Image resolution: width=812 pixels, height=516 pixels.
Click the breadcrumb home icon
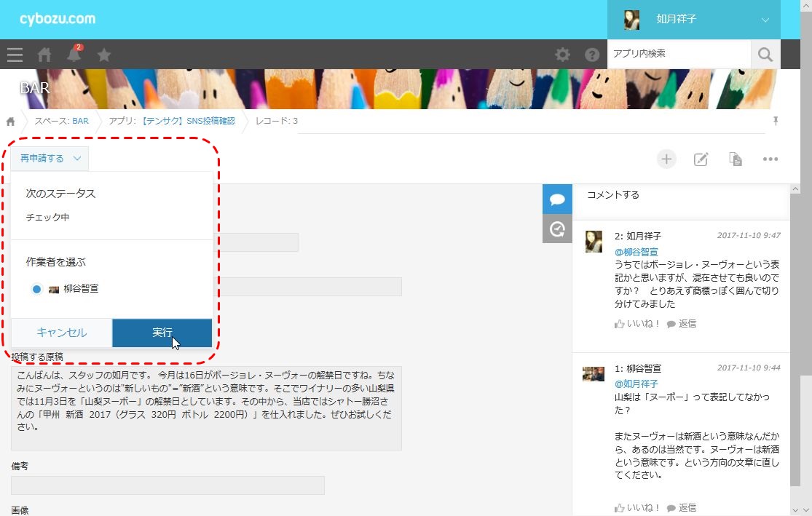pyautogui.click(x=10, y=122)
